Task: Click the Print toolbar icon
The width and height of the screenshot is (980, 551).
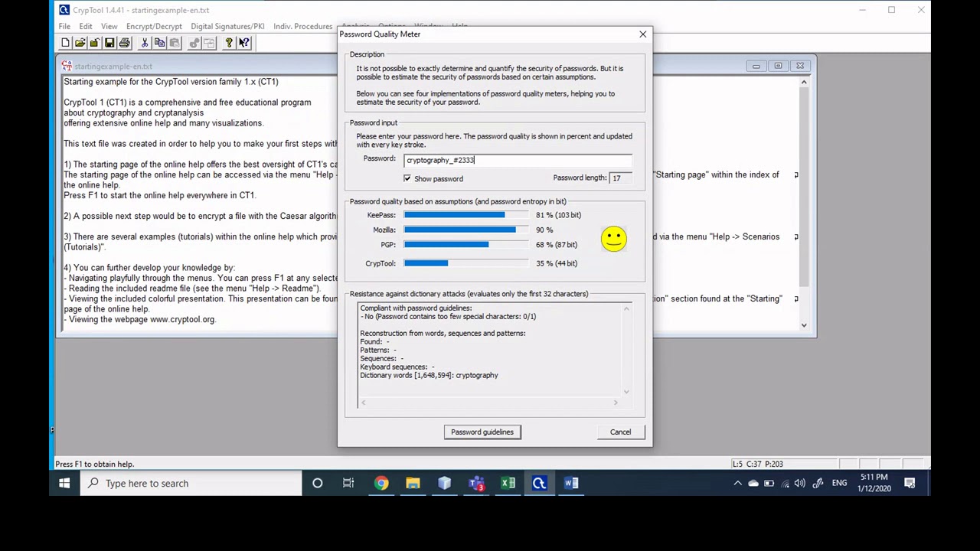Action: [125, 43]
